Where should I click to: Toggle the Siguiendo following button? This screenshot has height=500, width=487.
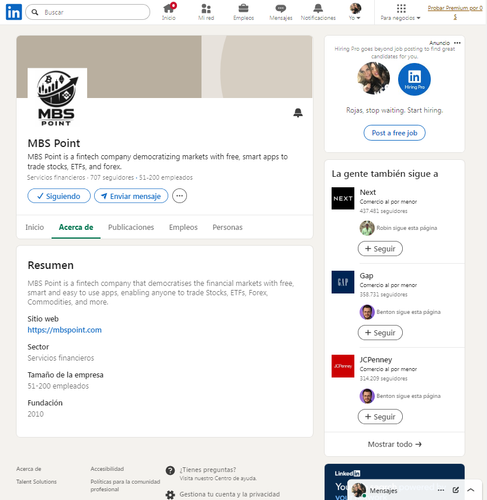point(59,196)
